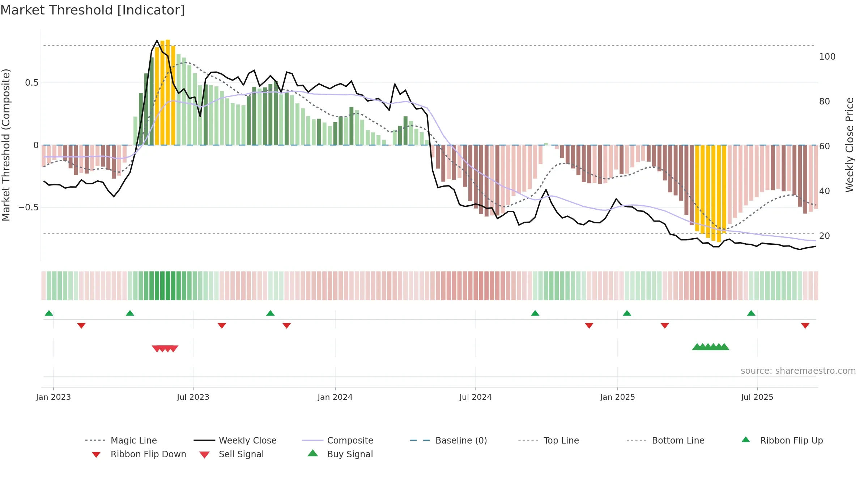Viewport: 868px width, 488px height.
Task: Click the source: sharemaestro.com text
Action: [x=798, y=371]
